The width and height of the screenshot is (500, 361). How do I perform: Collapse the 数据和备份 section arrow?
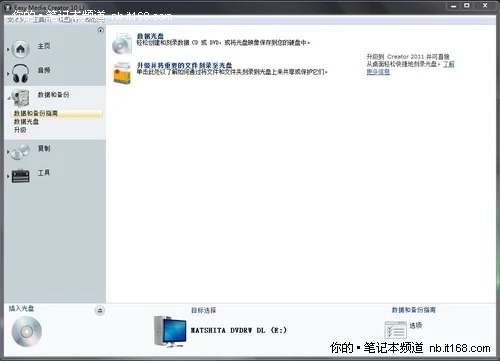[8, 98]
